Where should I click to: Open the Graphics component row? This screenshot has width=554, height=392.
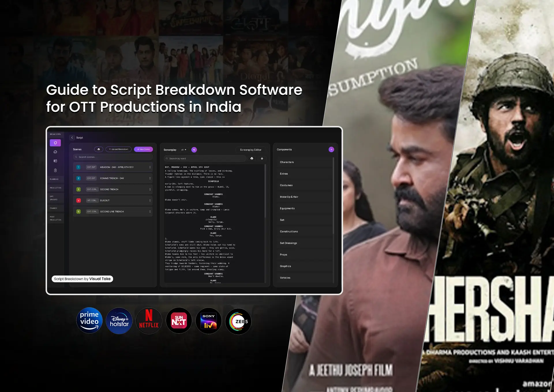304,266
